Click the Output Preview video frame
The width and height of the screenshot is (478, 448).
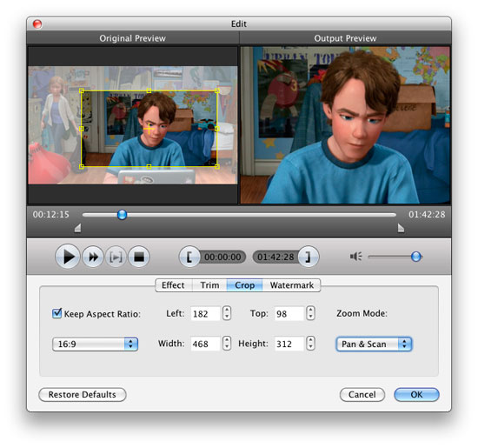[345, 124]
